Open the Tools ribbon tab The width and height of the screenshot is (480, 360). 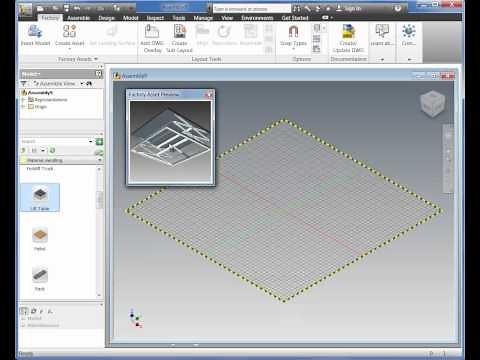179,18
